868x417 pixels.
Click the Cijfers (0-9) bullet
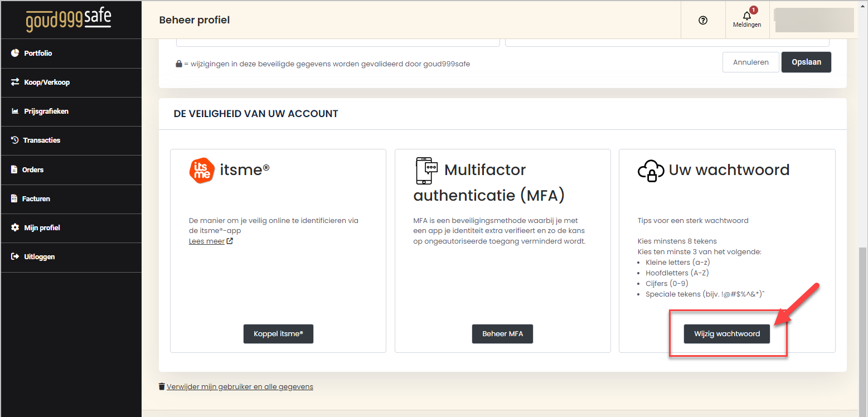point(667,284)
